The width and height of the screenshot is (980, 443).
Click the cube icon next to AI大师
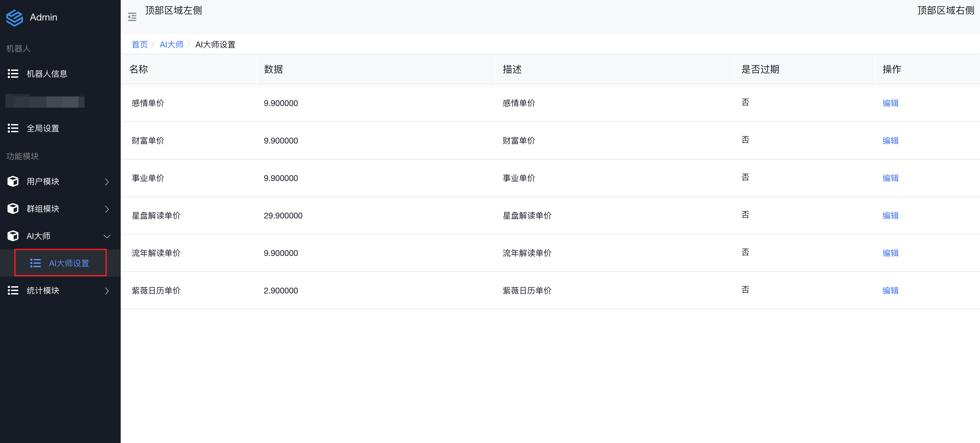[x=13, y=236]
